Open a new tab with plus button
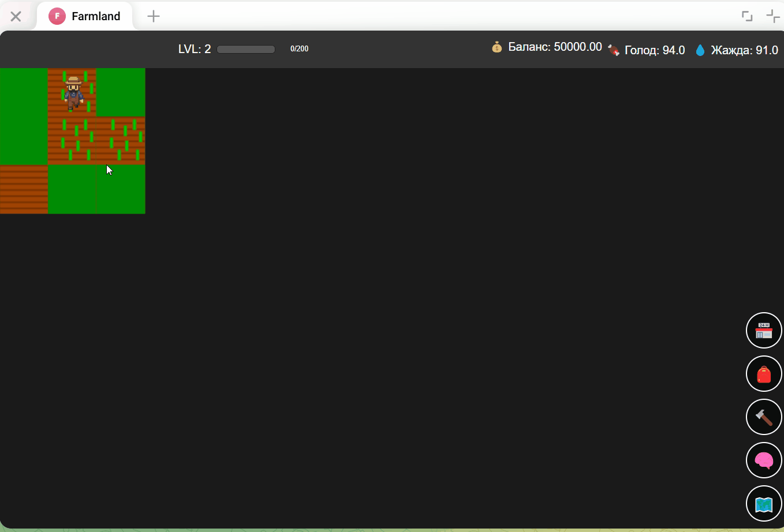 (x=154, y=16)
